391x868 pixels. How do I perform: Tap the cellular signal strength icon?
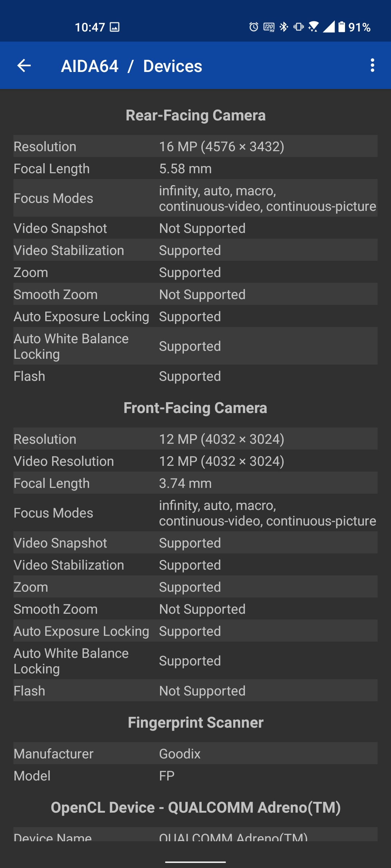tap(329, 27)
